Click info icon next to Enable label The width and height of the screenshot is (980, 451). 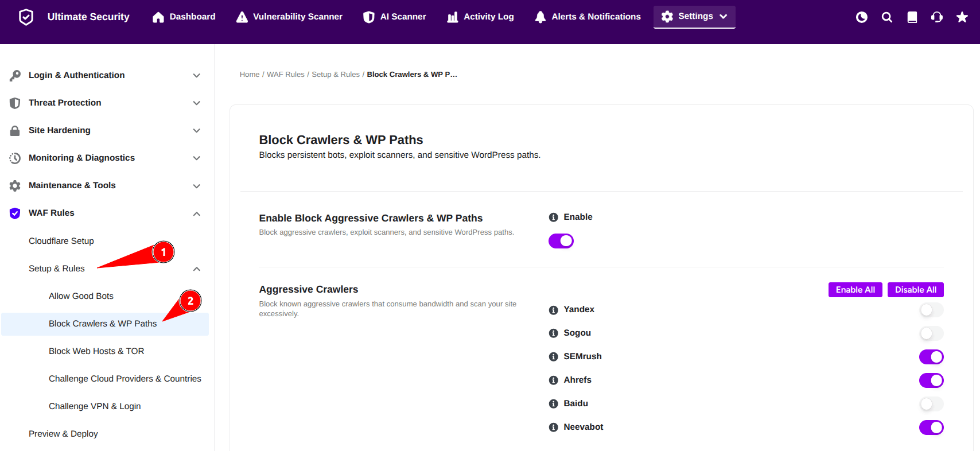tap(554, 217)
